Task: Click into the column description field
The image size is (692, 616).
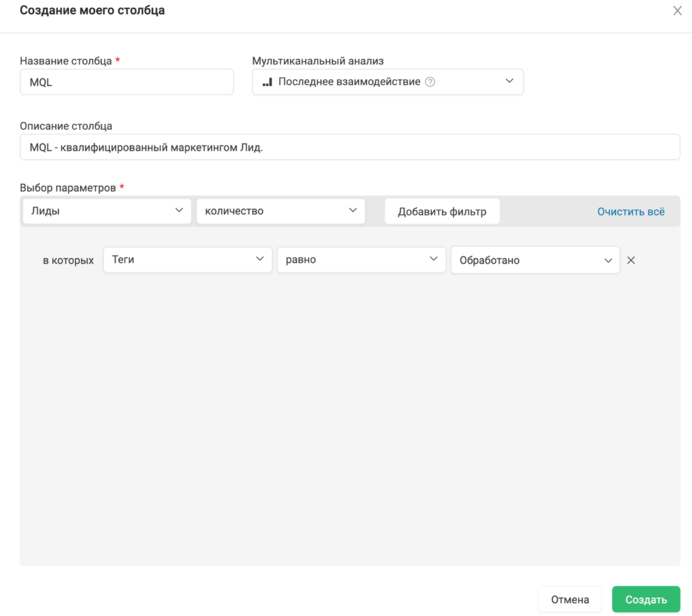Action: (349, 147)
